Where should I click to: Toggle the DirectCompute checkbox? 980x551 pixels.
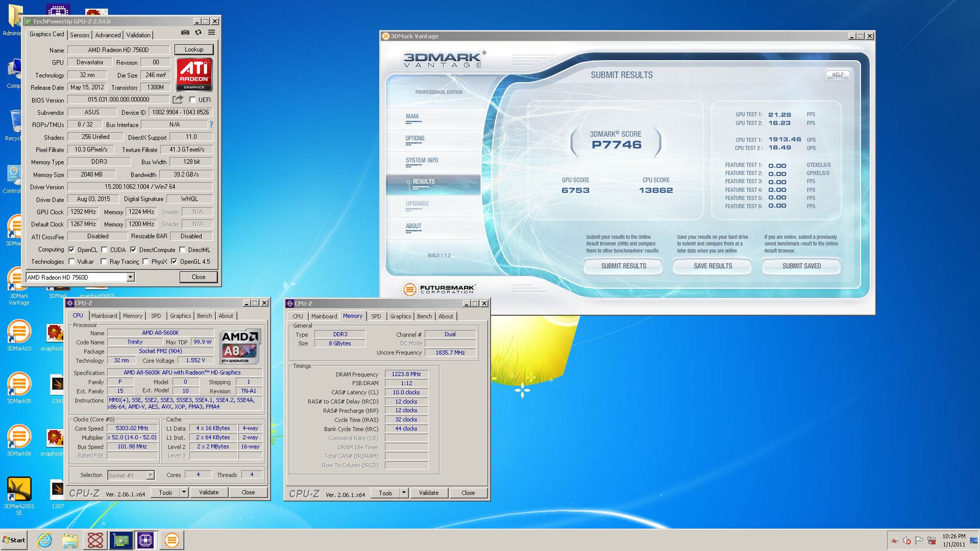coord(133,250)
